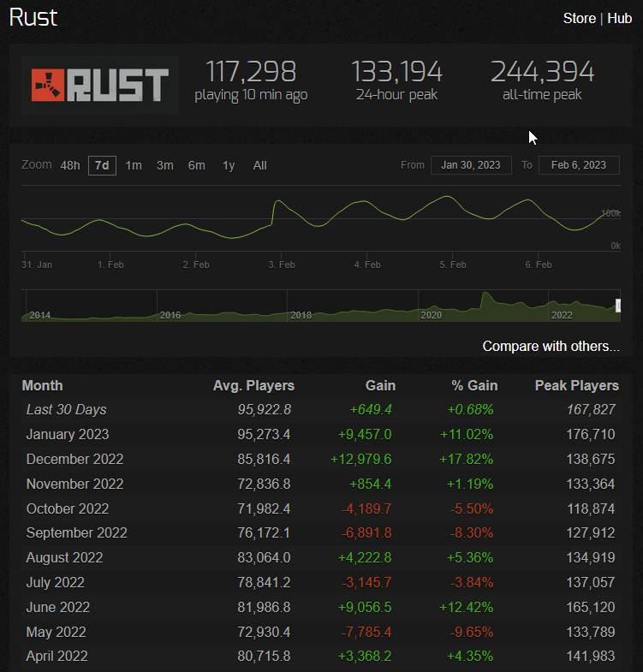The height and width of the screenshot is (672, 643).
Task: Click gain value -7,785.4
Action: tap(366, 633)
